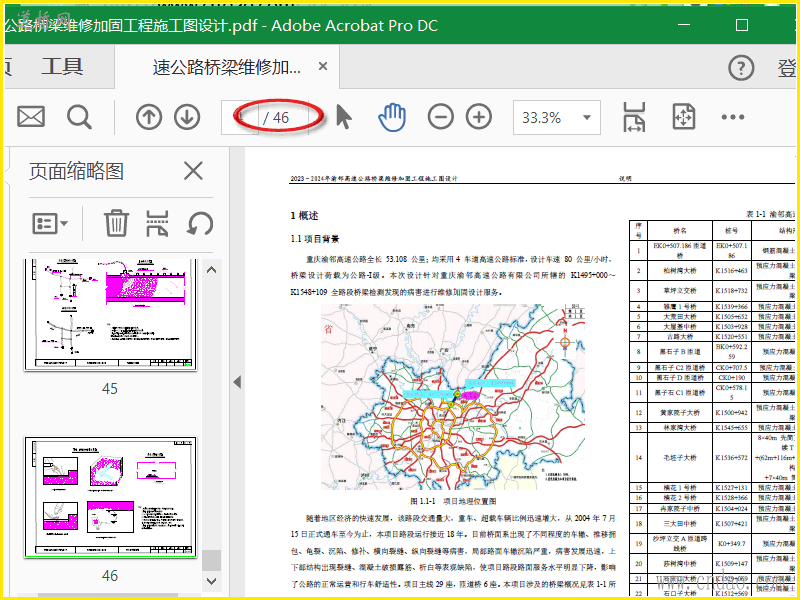Zoom in with the plus button
The width and height of the screenshot is (800, 600).
click(479, 117)
